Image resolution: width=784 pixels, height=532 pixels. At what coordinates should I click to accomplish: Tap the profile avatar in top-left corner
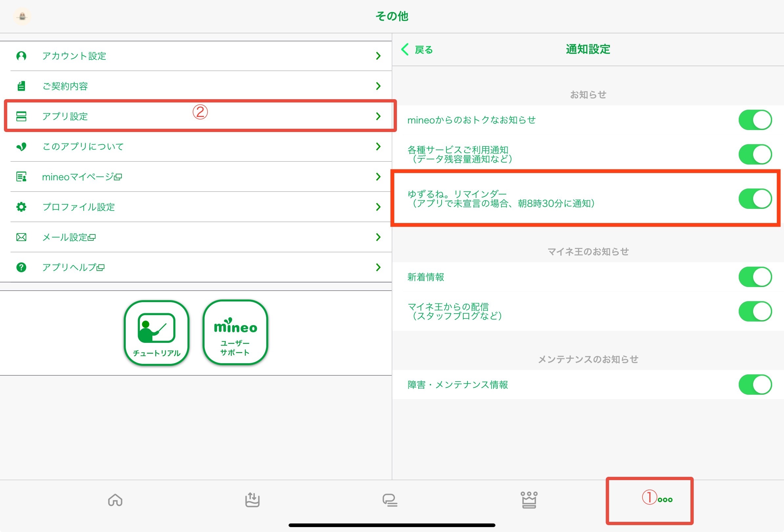click(x=22, y=16)
